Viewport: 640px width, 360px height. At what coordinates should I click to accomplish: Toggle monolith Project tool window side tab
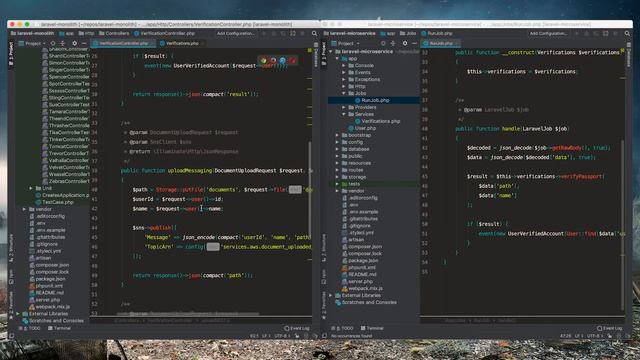[x=11, y=53]
